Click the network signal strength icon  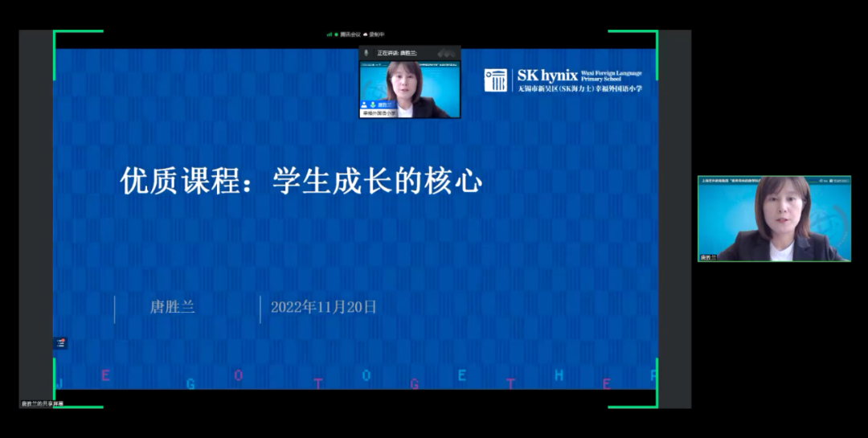[330, 35]
